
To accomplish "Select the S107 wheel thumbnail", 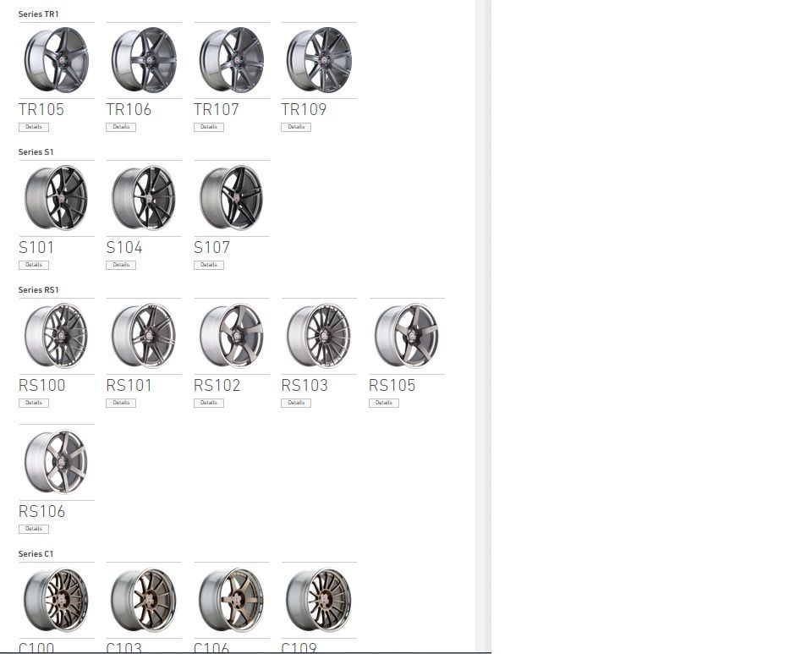I will 232,198.
